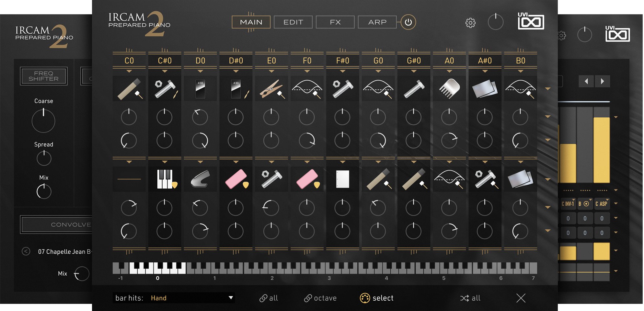
Task: Adjust the main volume knob at top
Action: point(496,22)
